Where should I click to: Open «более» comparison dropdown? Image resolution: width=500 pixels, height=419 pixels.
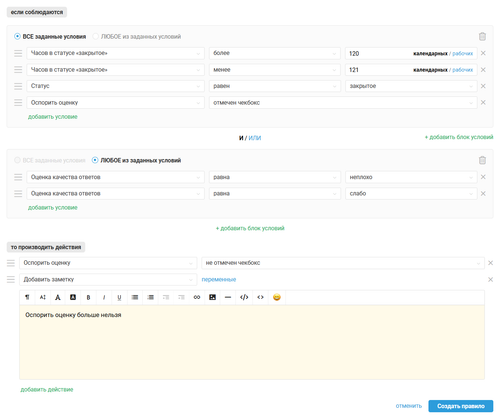click(275, 53)
